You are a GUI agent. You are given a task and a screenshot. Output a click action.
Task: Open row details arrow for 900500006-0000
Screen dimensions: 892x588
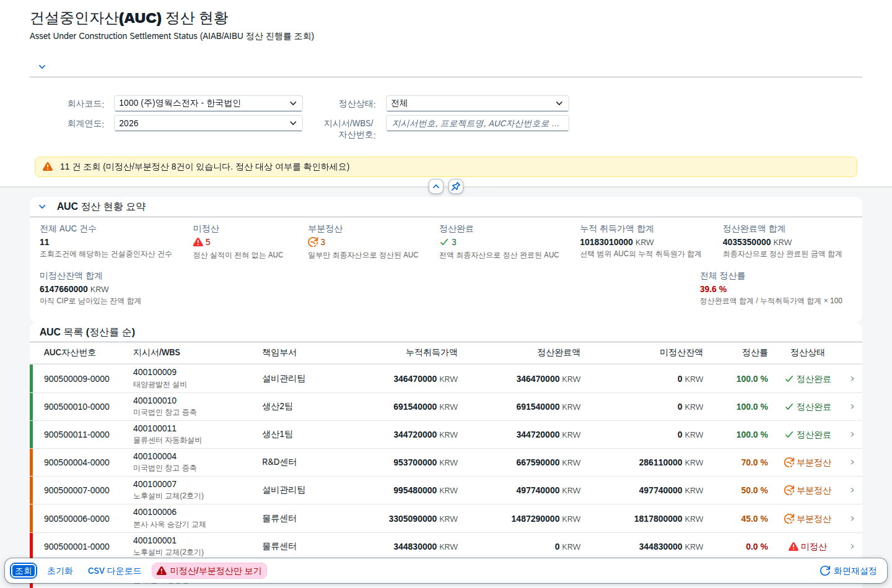point(852,519)
